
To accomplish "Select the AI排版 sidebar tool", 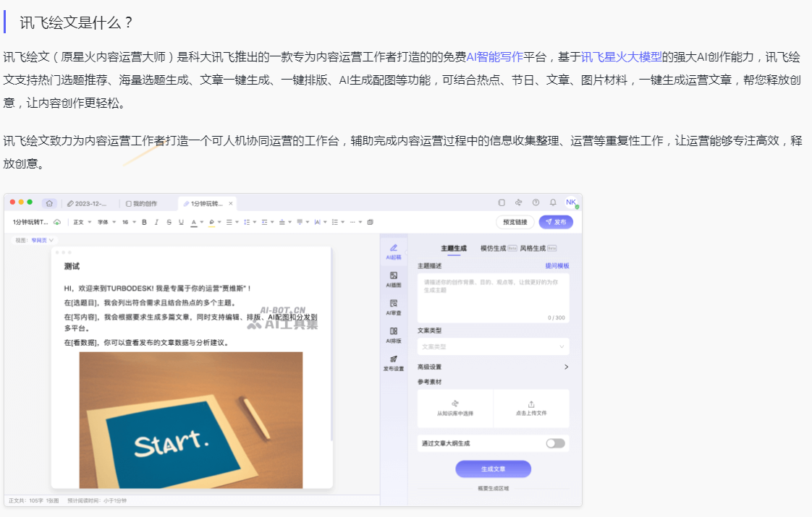I will pyautogui.click(x=394, y=336).
